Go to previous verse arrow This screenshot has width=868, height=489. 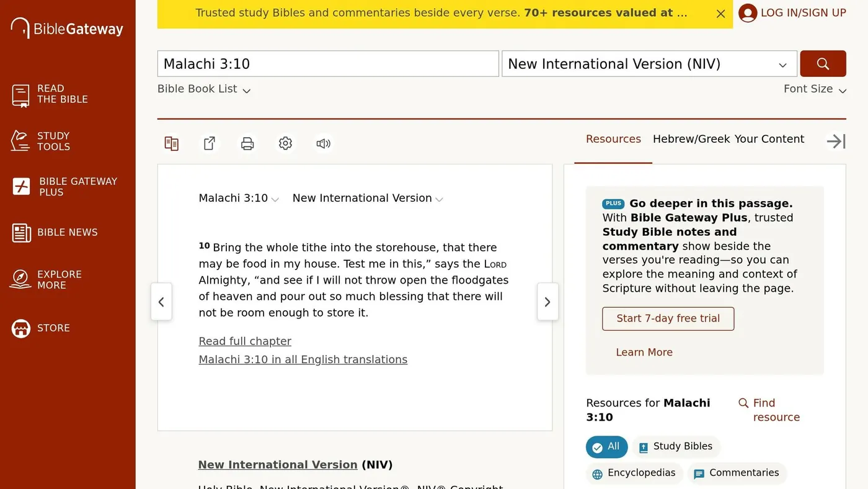tap(161, 302)
